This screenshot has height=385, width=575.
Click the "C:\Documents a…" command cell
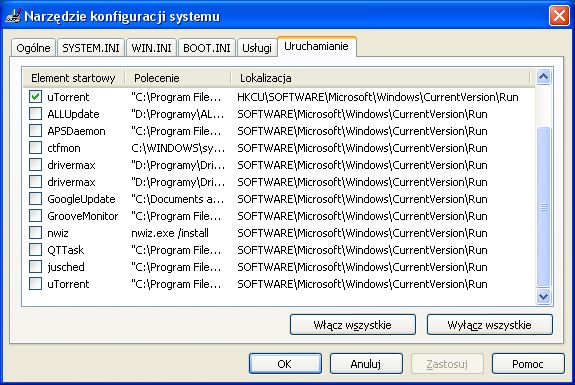pyautogui.click(x=177, y=199)
